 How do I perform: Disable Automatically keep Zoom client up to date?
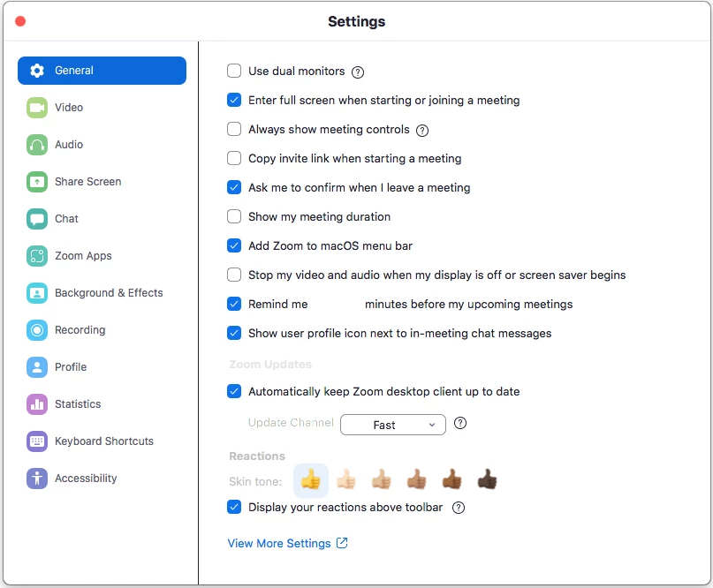tap(234, 391)
